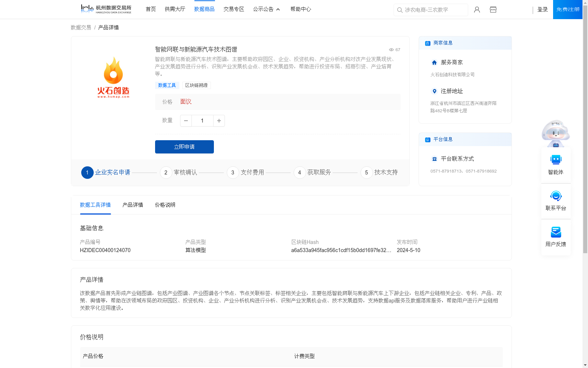Screen dimensions: 588x368
Task: Select the 数据工具详情 tab
Action: point(95,205)
